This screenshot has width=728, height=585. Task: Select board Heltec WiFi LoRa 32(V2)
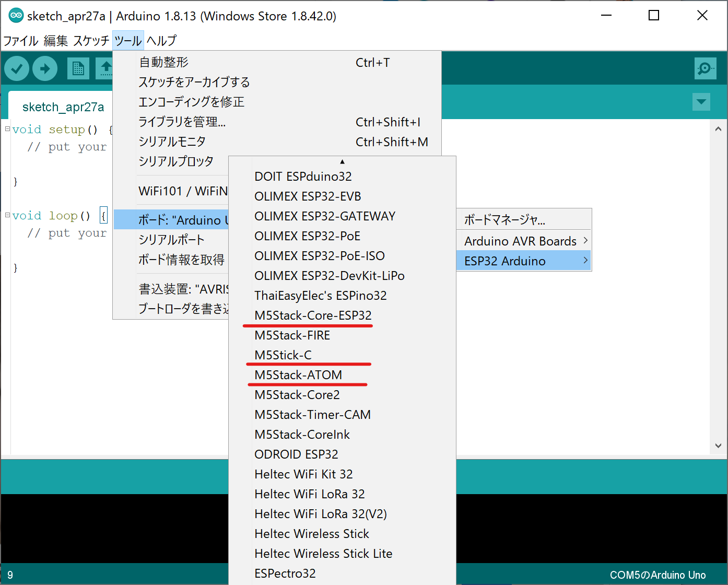click(x=342, y=514)
